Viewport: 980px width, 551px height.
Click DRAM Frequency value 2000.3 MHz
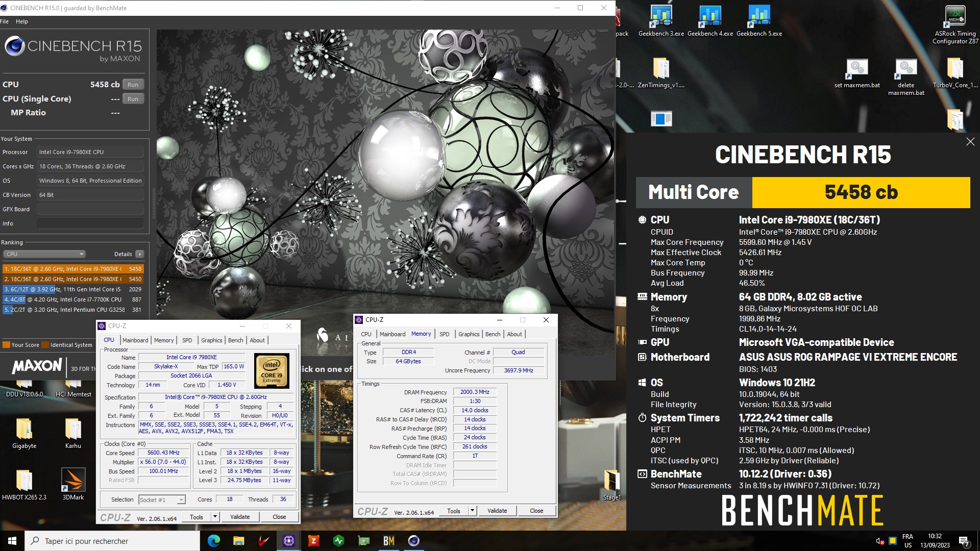pyautogui.click(x=475, y=392)
